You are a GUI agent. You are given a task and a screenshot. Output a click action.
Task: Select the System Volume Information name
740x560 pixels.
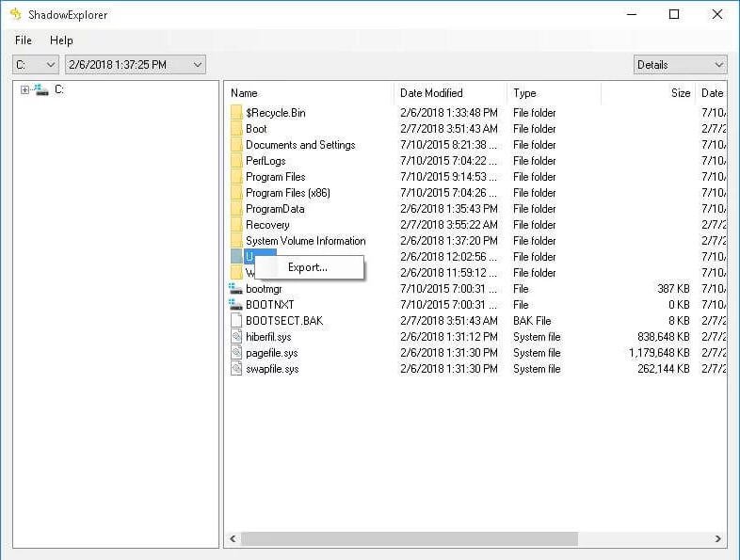306,241
